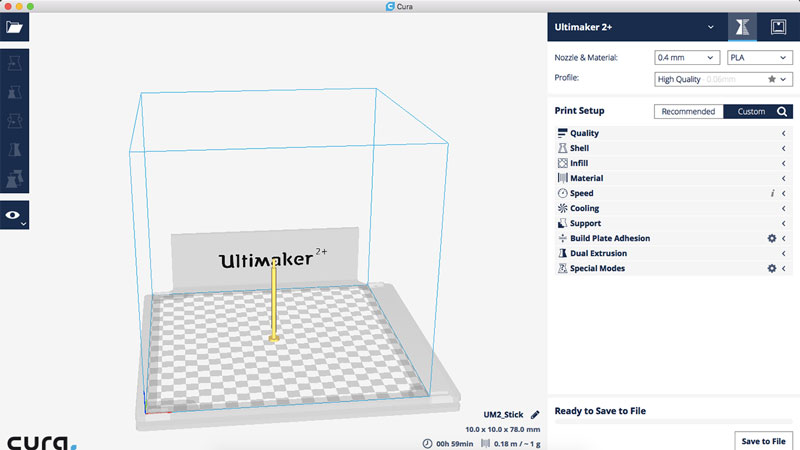800x450 pixels.
Task: Open gear settings for Special Modes
Action: click(771, 268)
